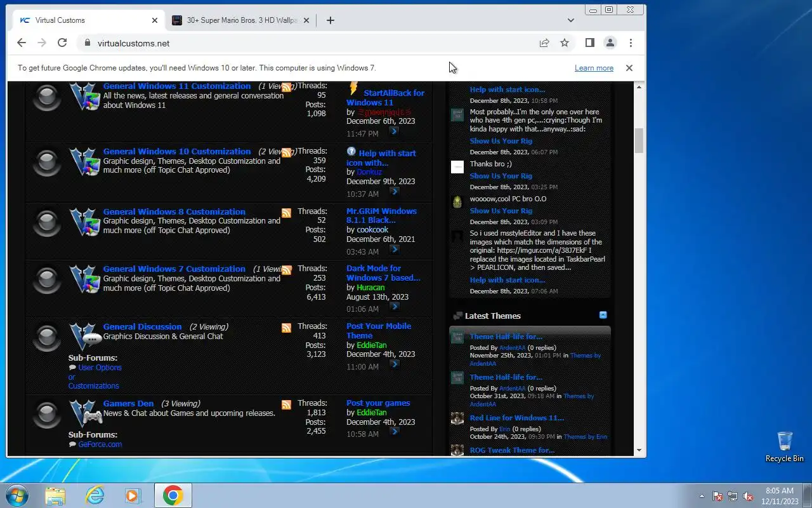812x508 pixels.
Task: Open the Windows Start menu
Action: pos(17,495)
